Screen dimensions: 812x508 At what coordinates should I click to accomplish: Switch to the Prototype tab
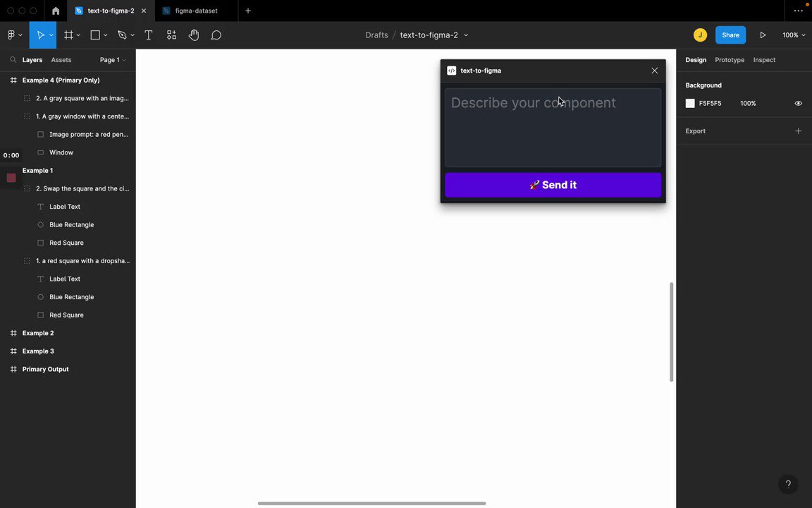point(729,59)
